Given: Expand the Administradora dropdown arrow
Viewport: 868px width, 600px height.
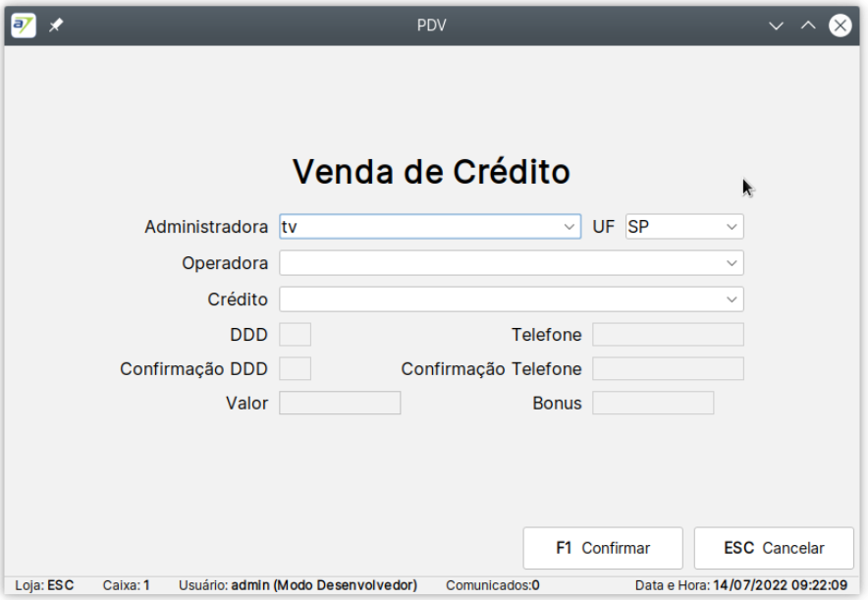Looking at the screenshot, I should point(569,227).
